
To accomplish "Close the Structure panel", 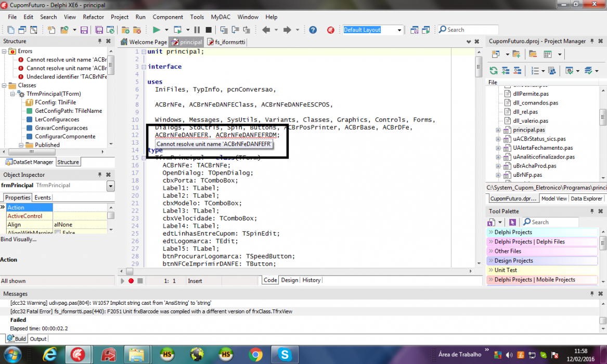I will [108, 41].
